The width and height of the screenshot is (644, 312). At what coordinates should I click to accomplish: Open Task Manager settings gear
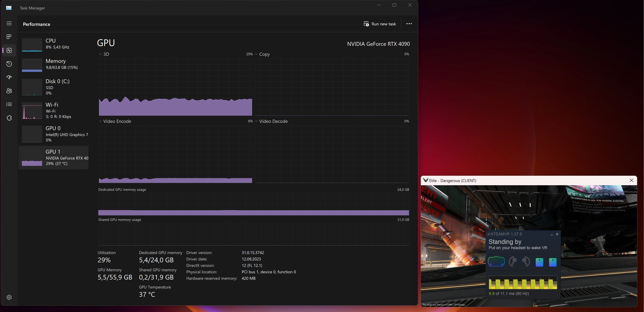(x=9, y=297)
